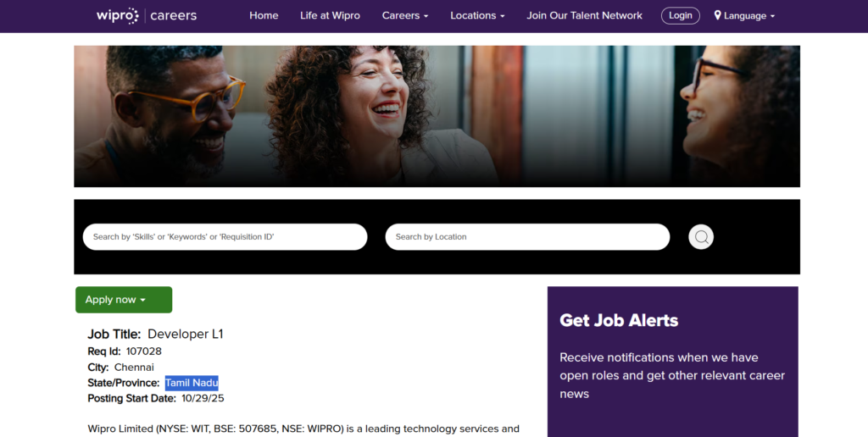Focus the Skills or Keywords search field

(225, 237)
